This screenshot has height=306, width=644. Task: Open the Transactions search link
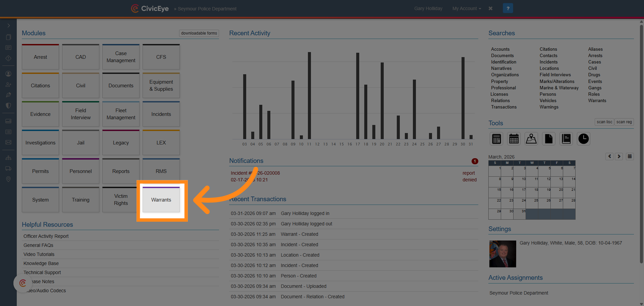(x=504, y=107)
